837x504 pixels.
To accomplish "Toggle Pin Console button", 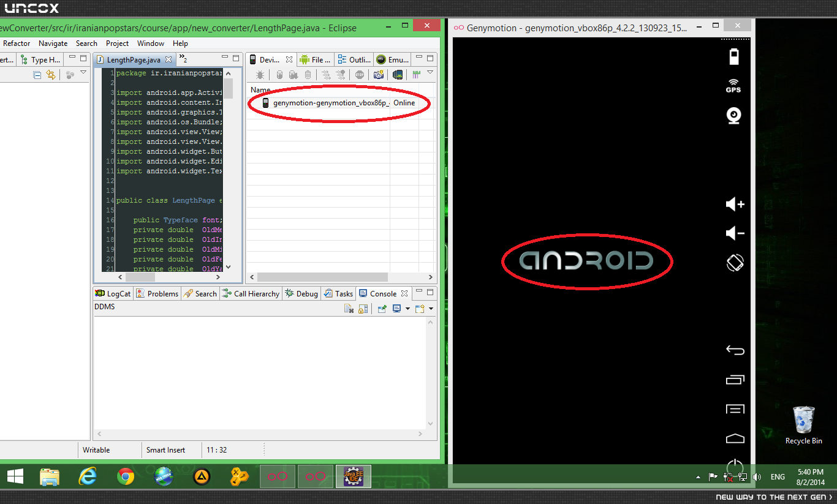I will click(x=382, y=309).
